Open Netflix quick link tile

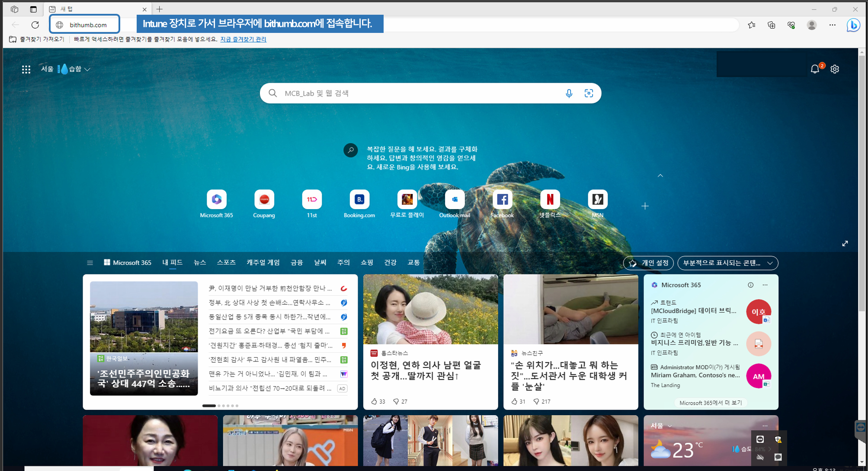(550, 200)
